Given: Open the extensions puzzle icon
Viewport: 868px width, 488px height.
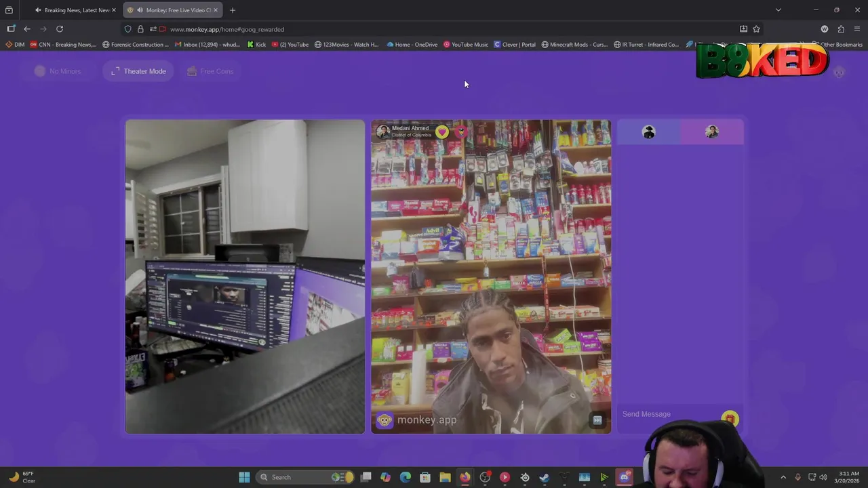Looking at the screenshot, I should (x=841, y=29).
